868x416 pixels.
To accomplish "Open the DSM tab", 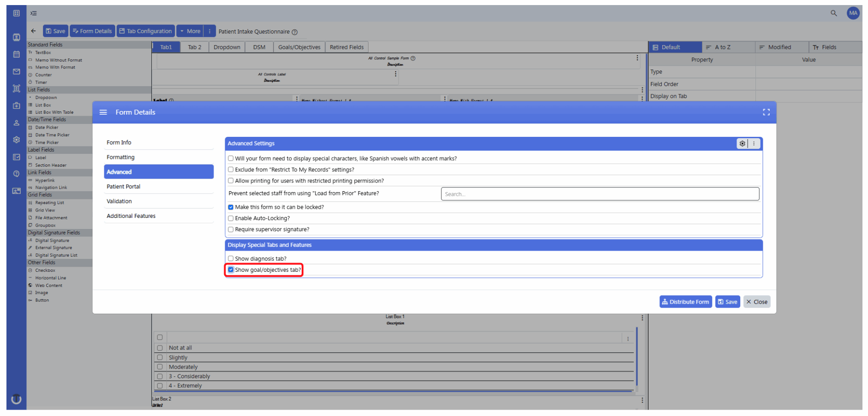I will coord(259,47).
